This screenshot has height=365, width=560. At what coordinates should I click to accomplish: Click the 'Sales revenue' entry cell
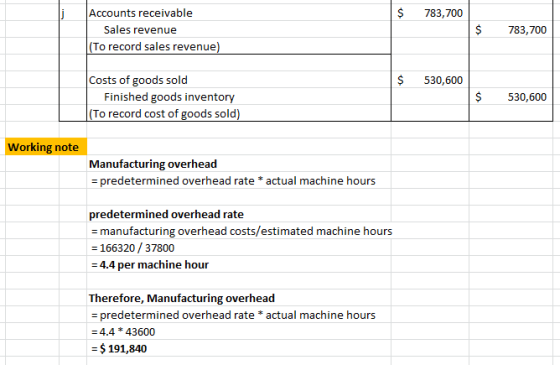(x=239, y=30)
